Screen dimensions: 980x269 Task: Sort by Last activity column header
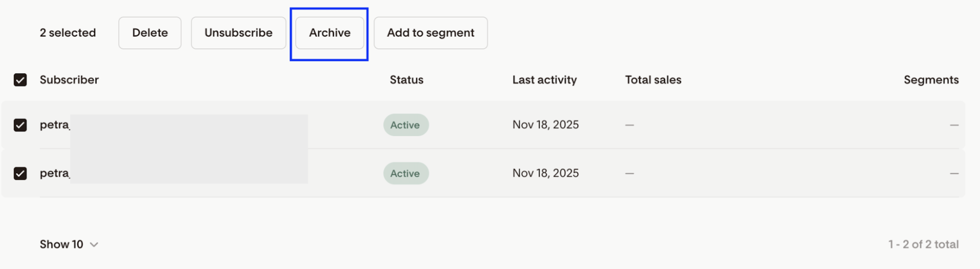pyautogui.click(x=544, y=80)
